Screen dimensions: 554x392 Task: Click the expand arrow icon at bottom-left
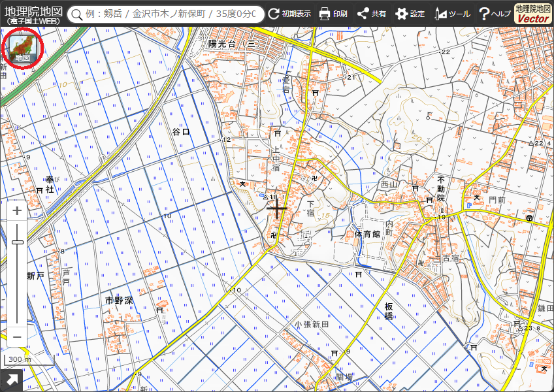click(11, 380)
